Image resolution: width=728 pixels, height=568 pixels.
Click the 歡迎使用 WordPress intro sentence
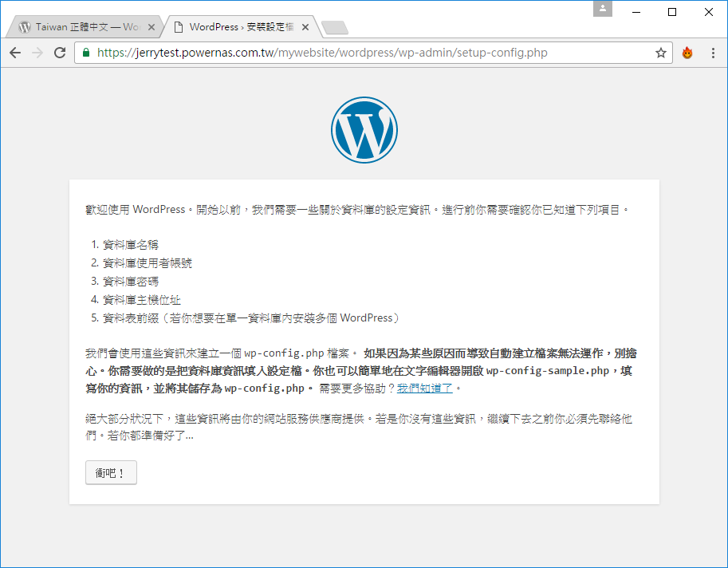[357, 210]
